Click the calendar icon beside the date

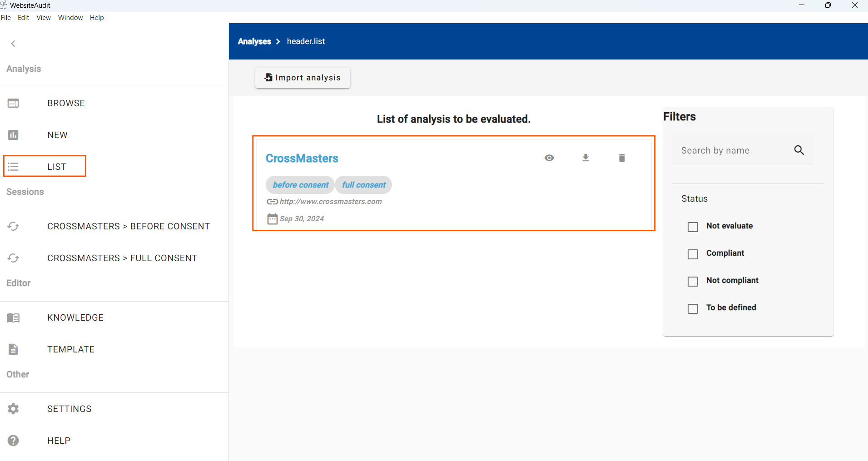click(272, 219)
